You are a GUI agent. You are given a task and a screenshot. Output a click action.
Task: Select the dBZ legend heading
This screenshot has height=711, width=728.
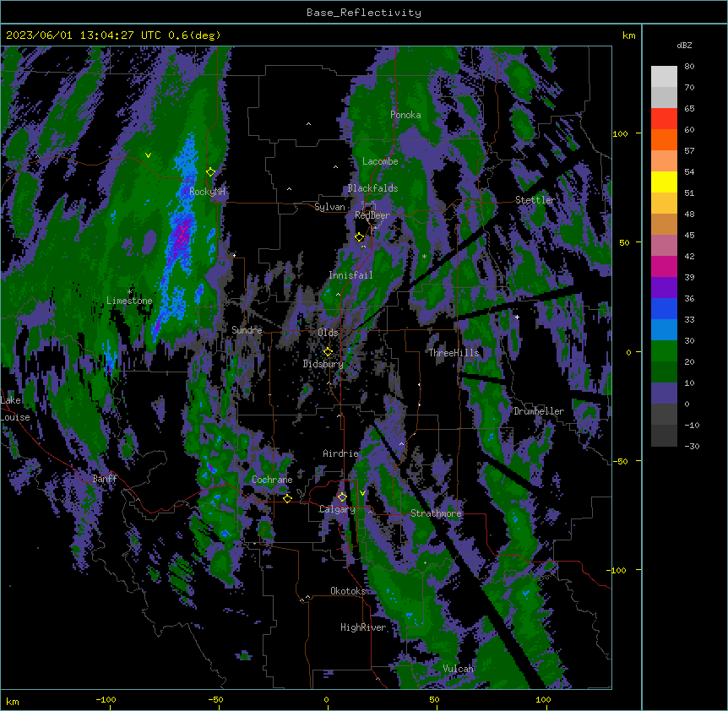pos(684,46)
